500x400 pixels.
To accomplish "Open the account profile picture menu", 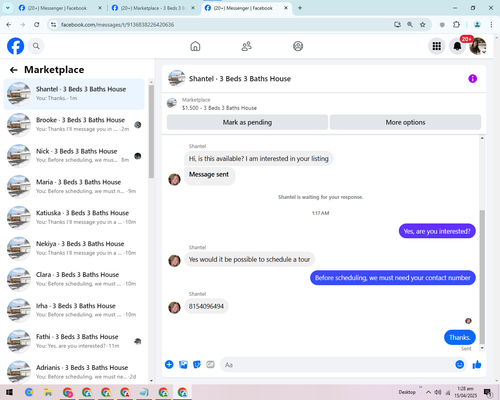I will pos(478,46).
